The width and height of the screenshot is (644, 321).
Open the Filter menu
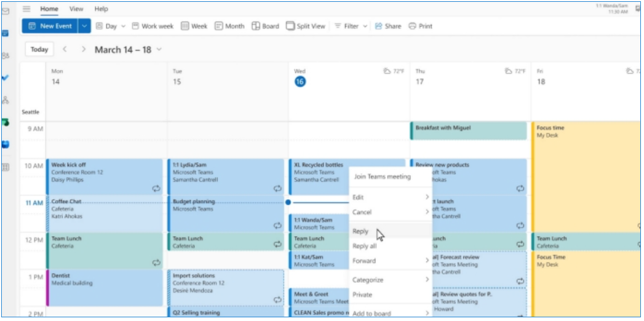[351, 26]
